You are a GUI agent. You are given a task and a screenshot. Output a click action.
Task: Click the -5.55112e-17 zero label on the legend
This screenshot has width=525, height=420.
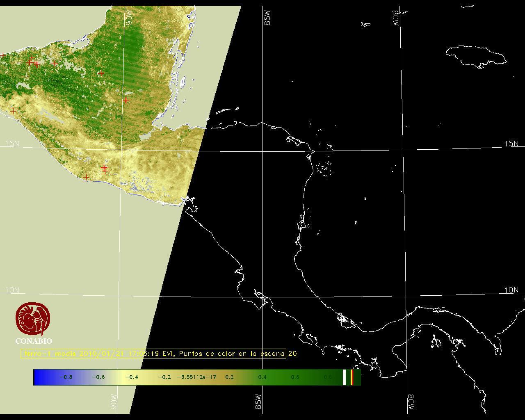[196, 377]
